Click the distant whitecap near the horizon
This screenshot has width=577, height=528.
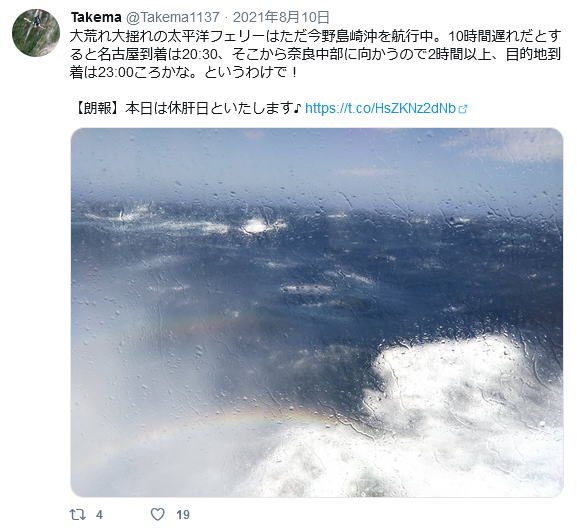tap(258, 225)
